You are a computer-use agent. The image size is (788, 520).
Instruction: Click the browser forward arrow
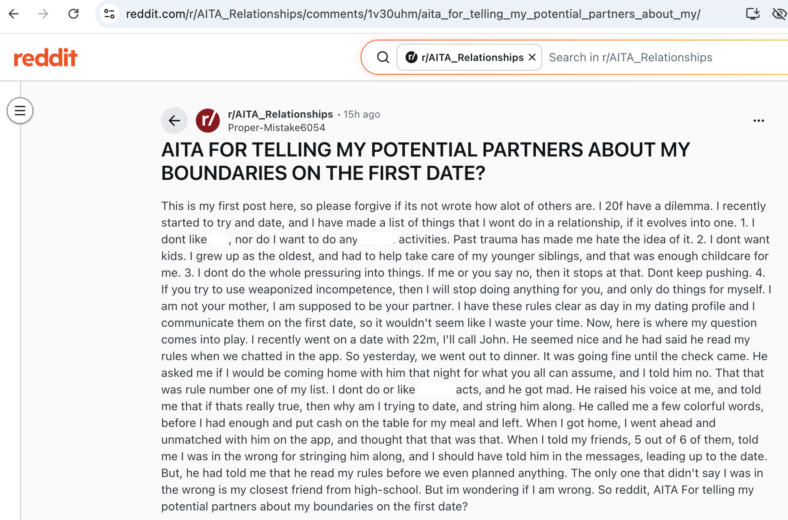44,14
